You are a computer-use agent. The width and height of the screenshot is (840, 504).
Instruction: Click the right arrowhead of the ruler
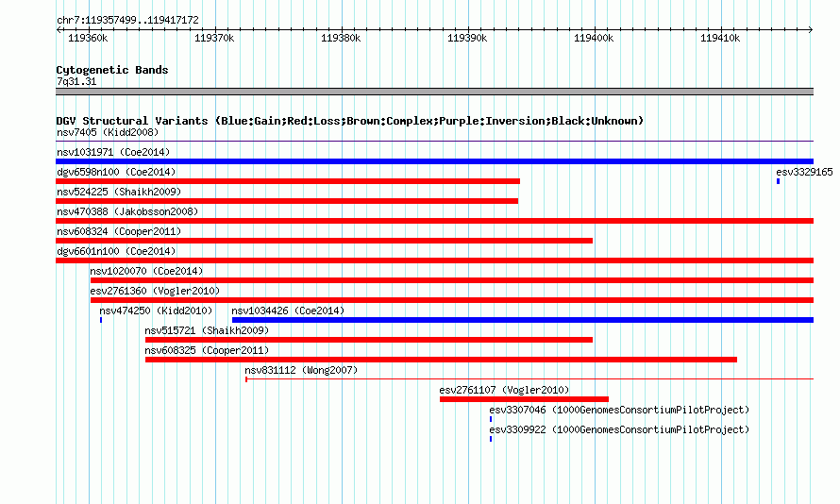tap(811, 30)
